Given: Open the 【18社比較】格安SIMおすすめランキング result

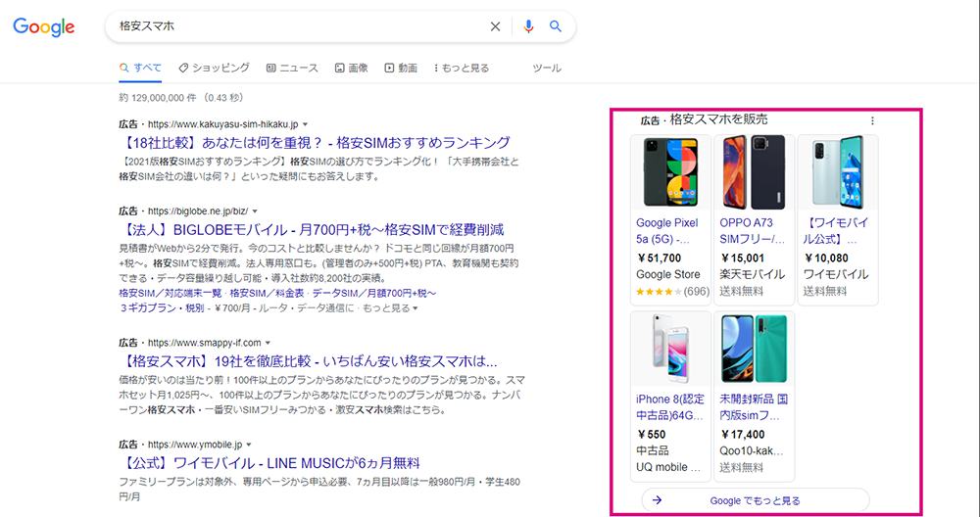Looking at the screenshot, I should pos(315,142).
